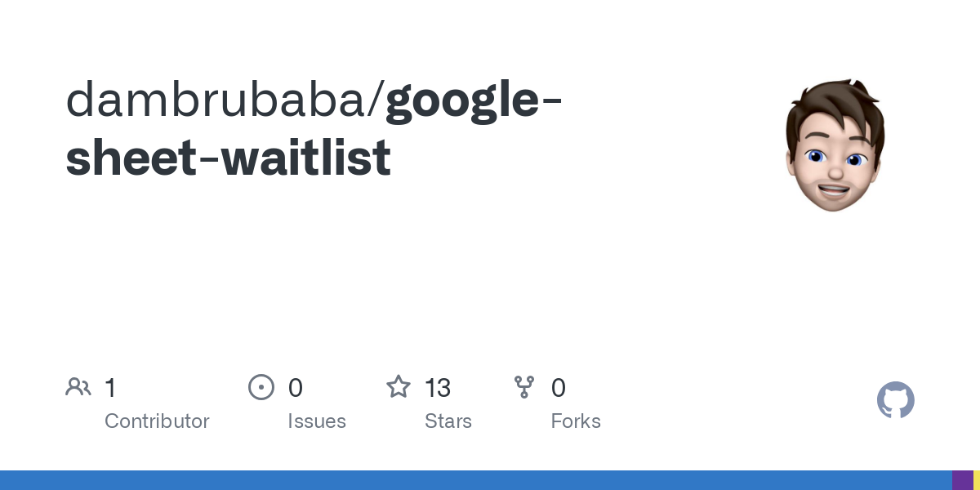980x490 pixels.
Task: Click the yellow language bar segment
Action: coord(977,480)
